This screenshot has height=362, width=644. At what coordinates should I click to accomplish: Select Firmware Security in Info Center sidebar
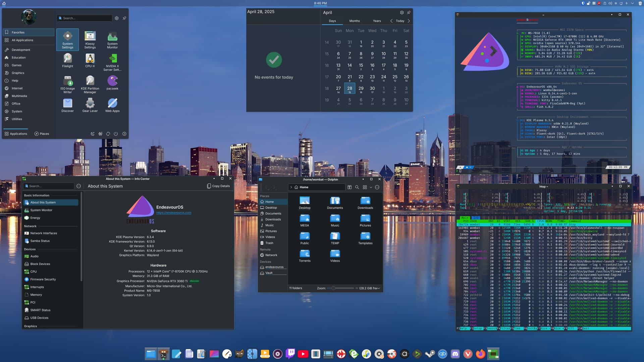coord(51,279)
